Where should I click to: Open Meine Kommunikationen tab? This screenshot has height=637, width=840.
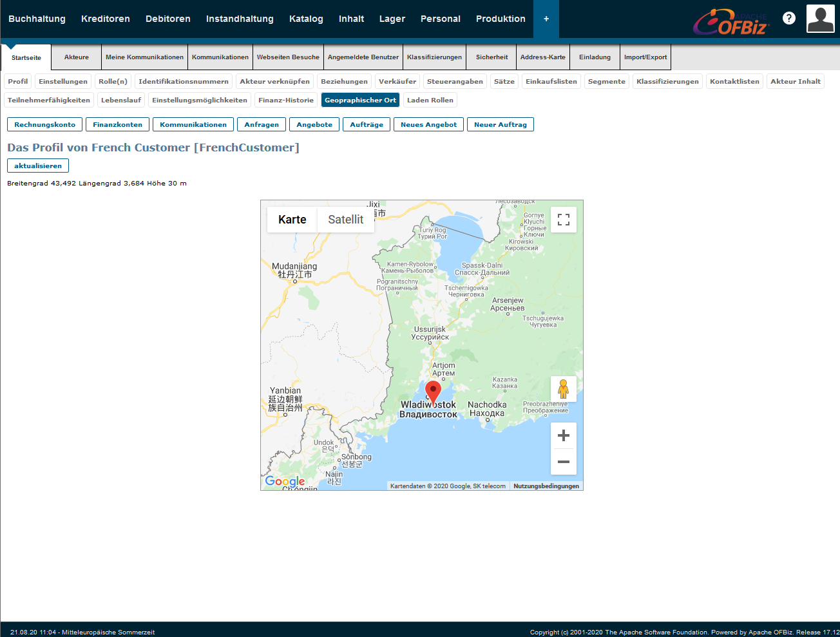[x=144, y=57]
